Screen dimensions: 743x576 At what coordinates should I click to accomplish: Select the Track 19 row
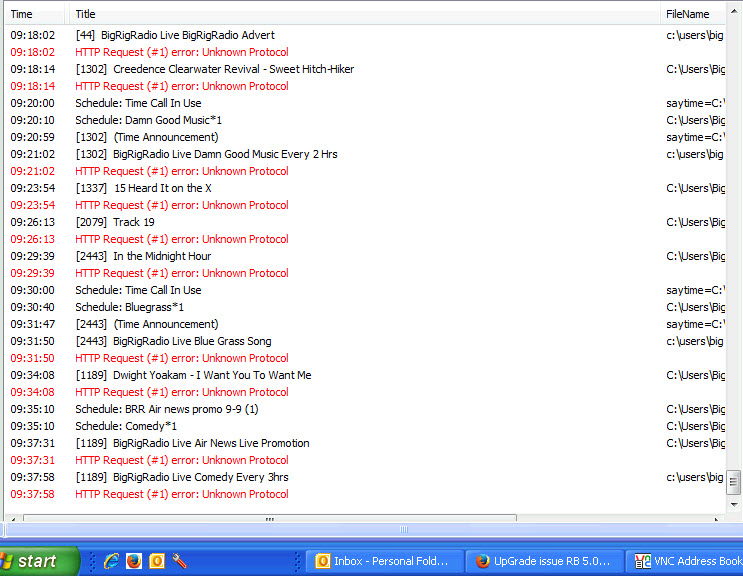(365, 222)
